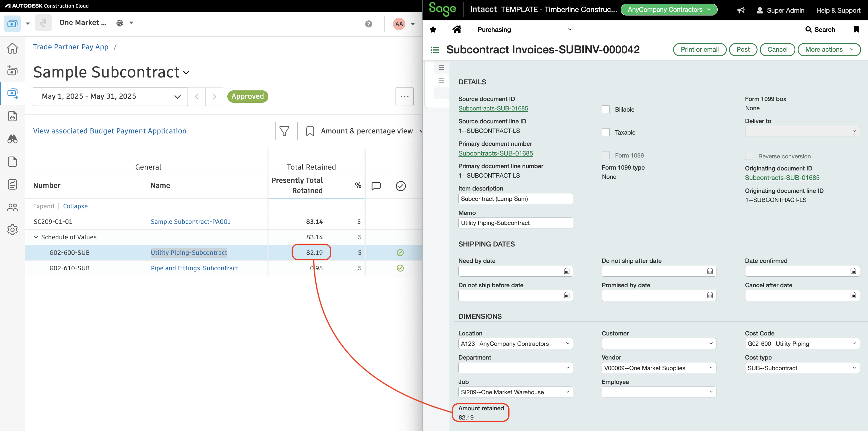This screenshot has width=868, height=431.
Task: Open the More actions dropdown
Action: [x=829, y=50]
